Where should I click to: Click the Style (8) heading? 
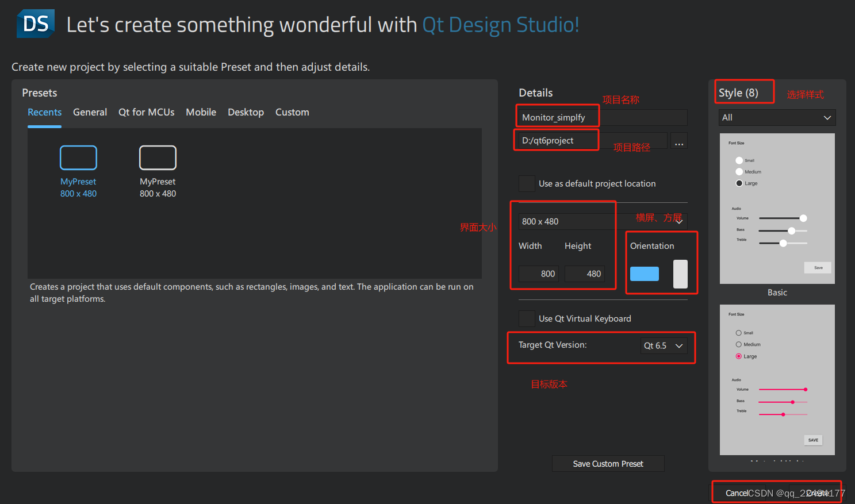point(738,93)
